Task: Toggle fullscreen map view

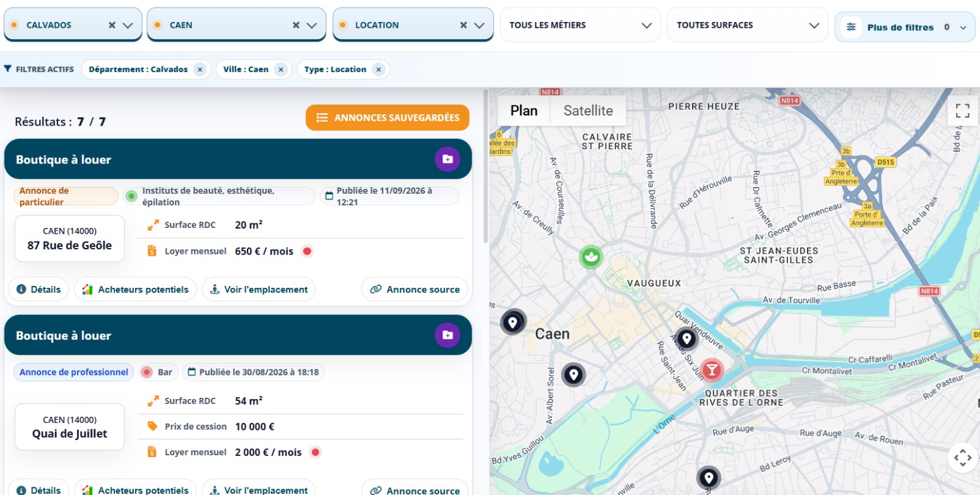Action: (x=962, y=111)
